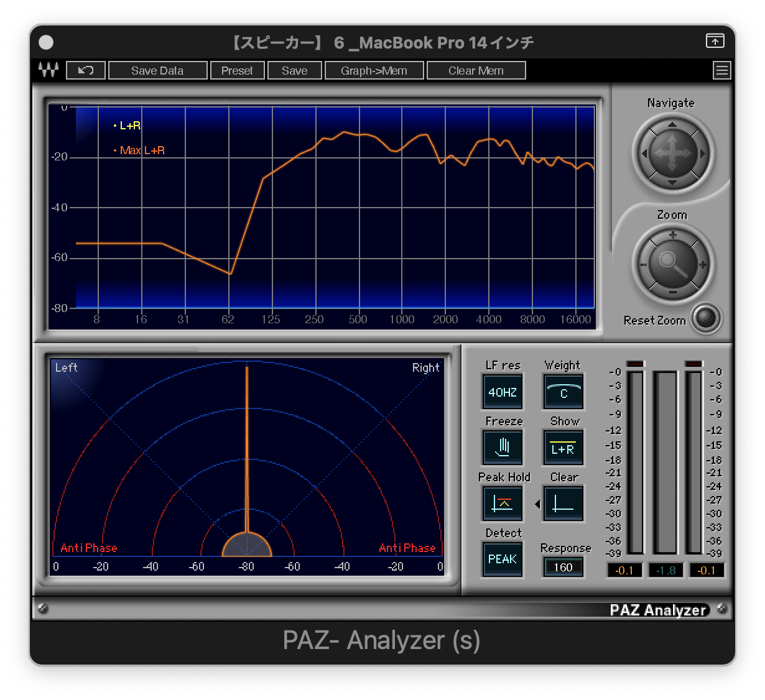Click the Left label in stereo position display

pos(66,367)
